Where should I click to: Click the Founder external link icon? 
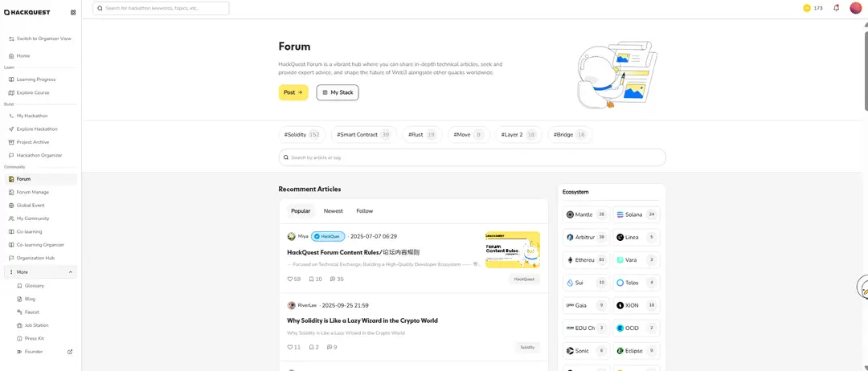pyautogui.click(x=70, y=352)
